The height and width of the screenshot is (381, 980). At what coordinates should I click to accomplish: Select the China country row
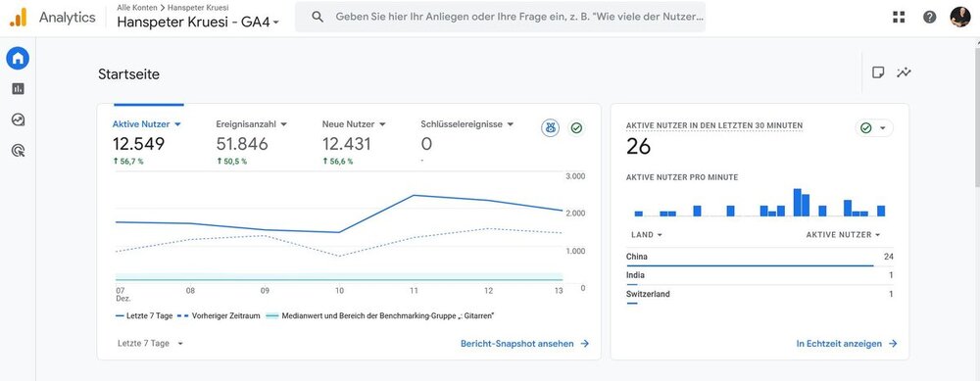(x=760, y=258)
